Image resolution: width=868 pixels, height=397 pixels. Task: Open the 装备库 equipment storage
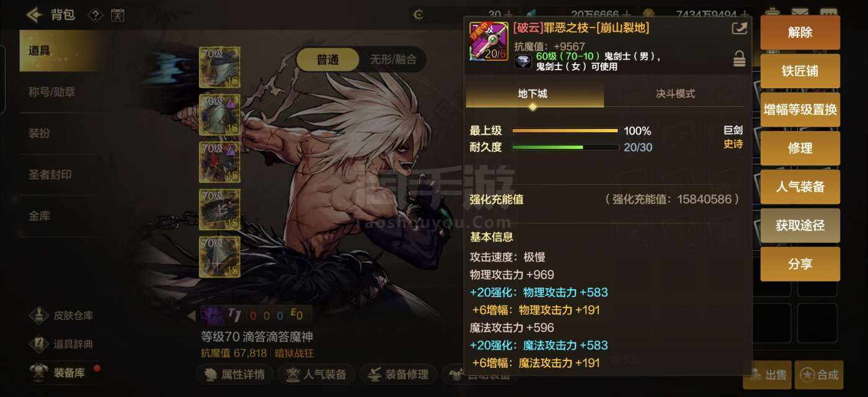[38, 372]
